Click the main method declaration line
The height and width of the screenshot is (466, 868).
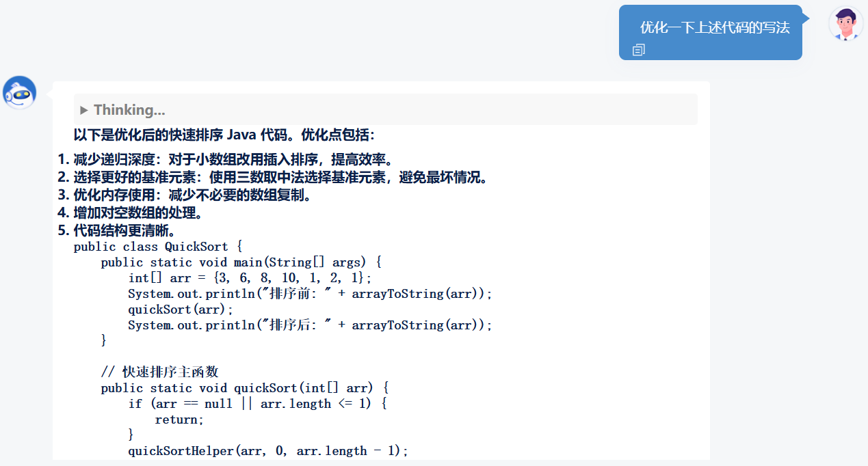pos(241,262)
